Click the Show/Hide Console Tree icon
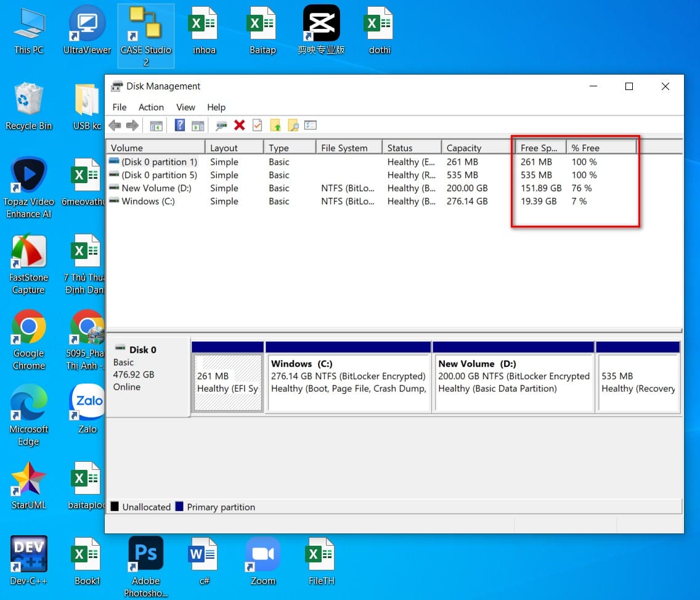The image size is (700, 600). pos(156,126)
